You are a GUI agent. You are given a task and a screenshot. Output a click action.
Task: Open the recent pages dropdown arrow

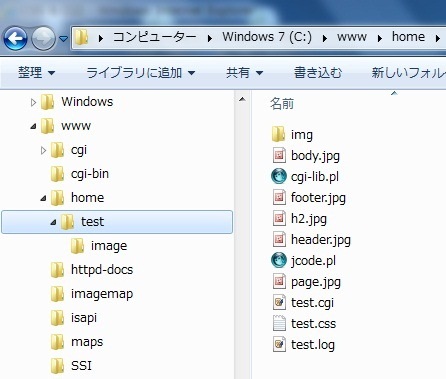click(x=64, y=39)
